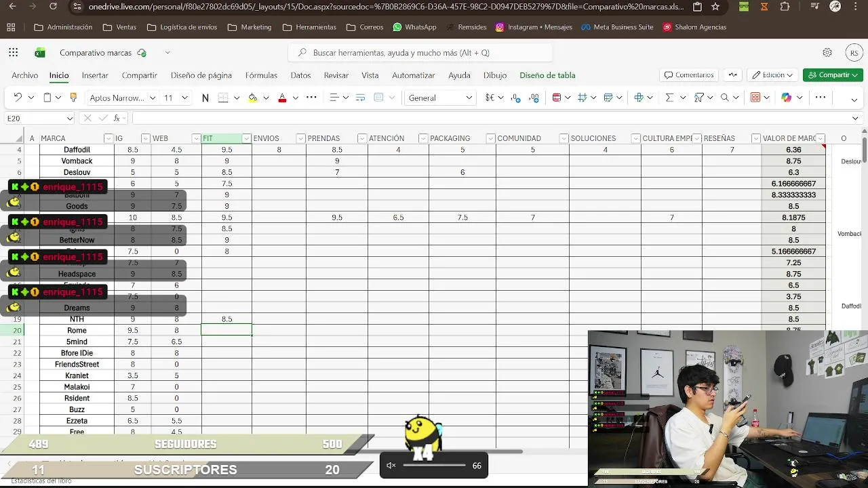Click the AutoSum sigma icon
Viewport: 868px width, 488px height.
(x=669, y=98)
